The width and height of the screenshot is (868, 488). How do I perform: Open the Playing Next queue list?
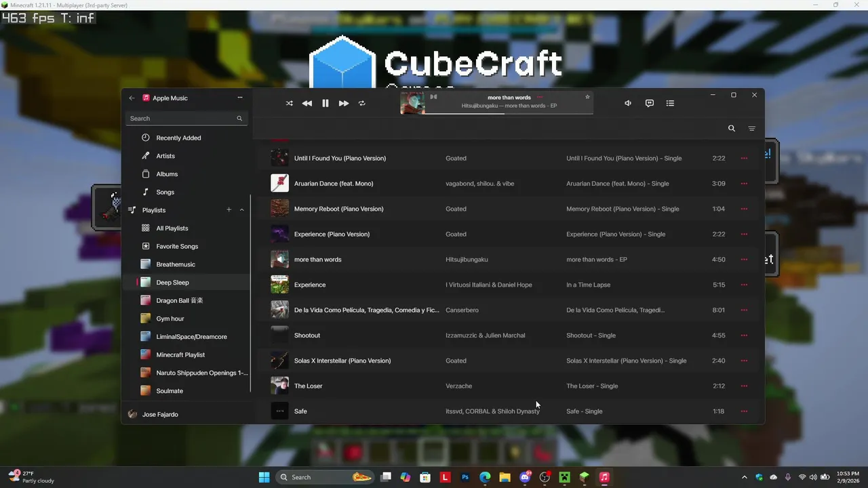(x=670, y=103)
